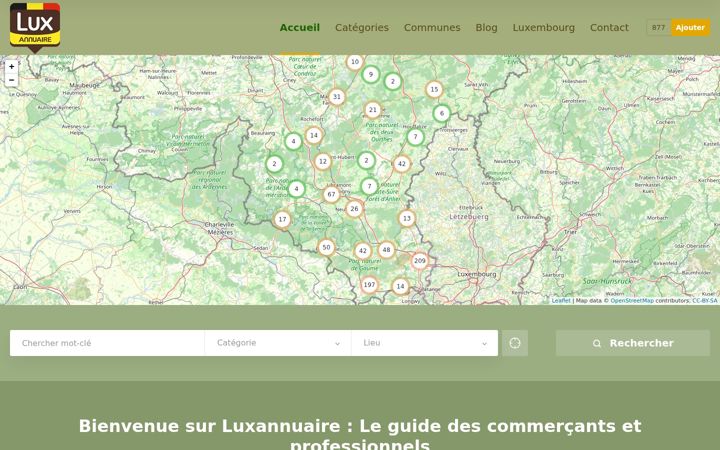The height and width of the screenshot is (450, 720).
Task: Open map cluster marker 209
Action: 419,261
